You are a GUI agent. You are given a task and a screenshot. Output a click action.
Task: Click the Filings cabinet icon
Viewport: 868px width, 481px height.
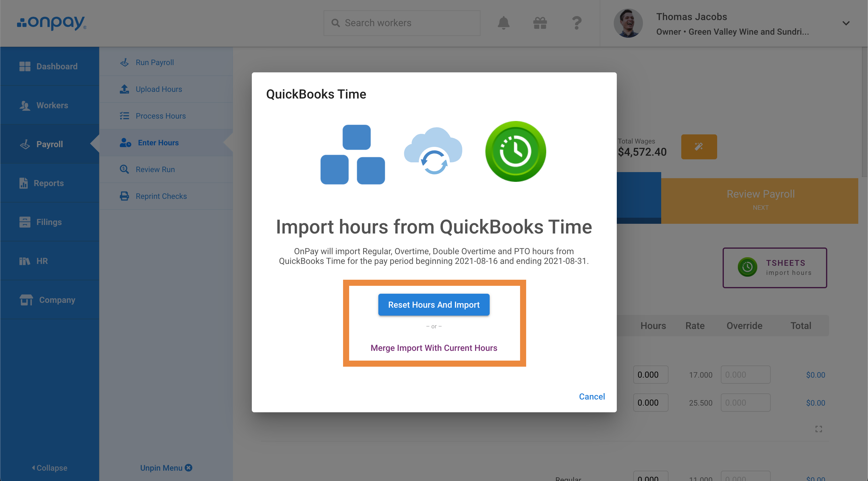click(x=25, y=222)
